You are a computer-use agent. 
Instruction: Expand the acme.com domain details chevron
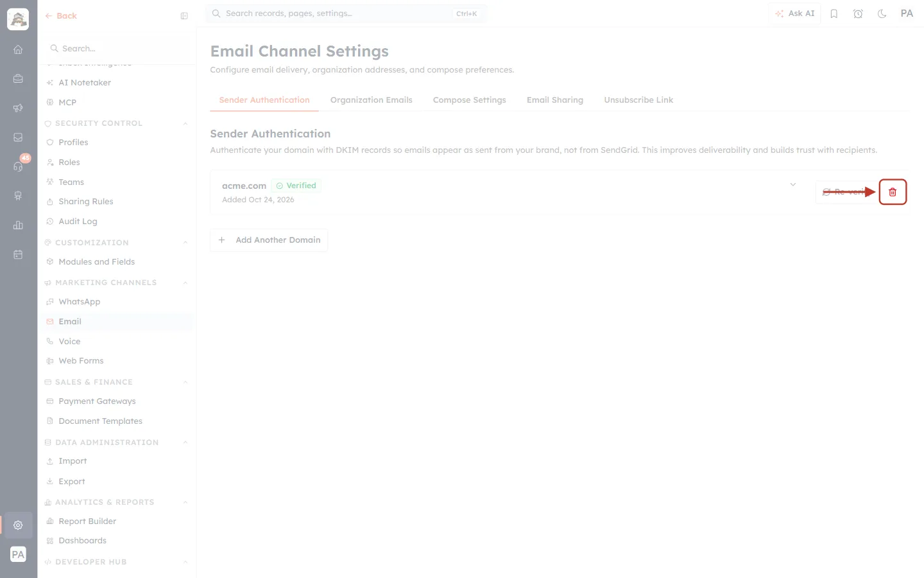pyautogui.click(x=793, y=185)
